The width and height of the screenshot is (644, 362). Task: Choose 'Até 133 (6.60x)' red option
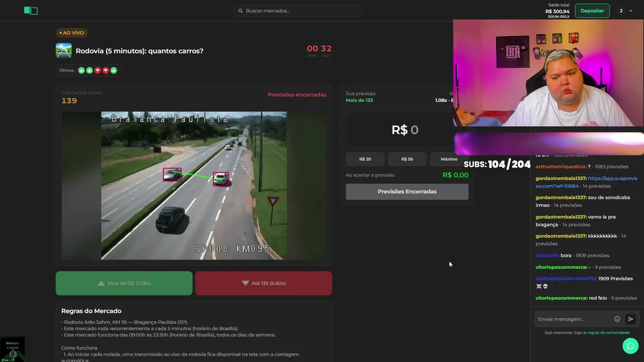click(263, 283)
